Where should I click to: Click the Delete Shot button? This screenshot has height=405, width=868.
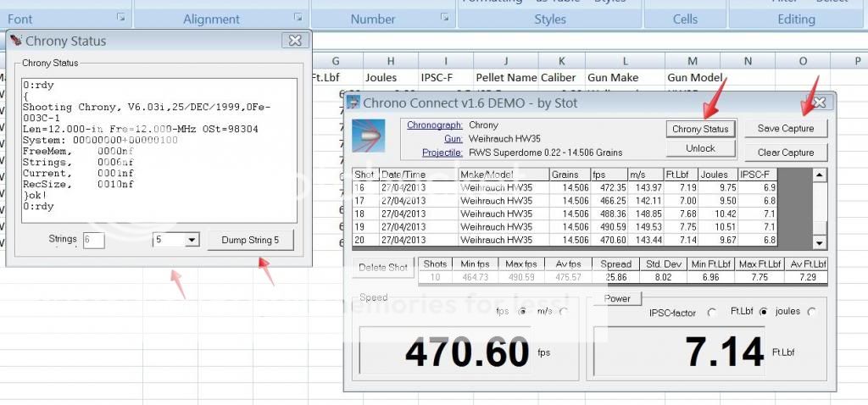click(382, 268)
